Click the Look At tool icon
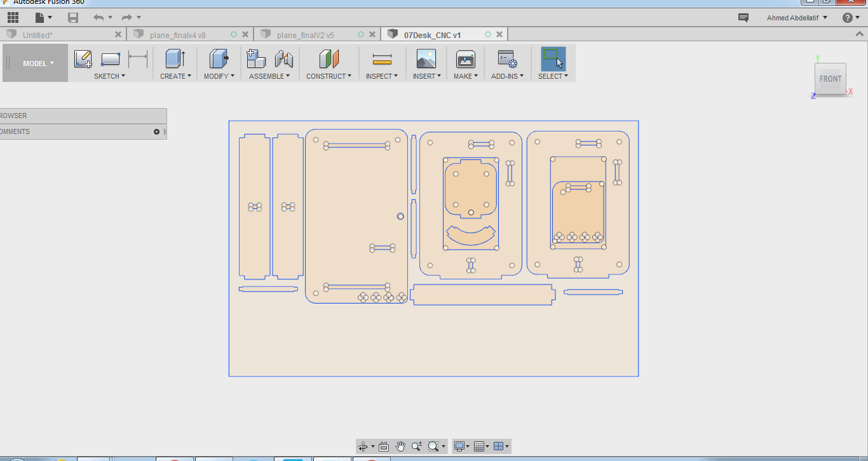 [x=384, y=446]
